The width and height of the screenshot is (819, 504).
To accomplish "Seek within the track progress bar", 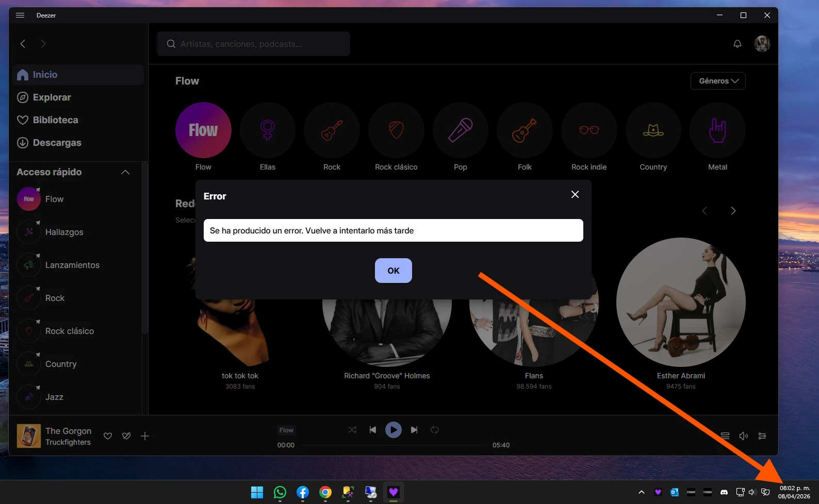I will [394, 445].
